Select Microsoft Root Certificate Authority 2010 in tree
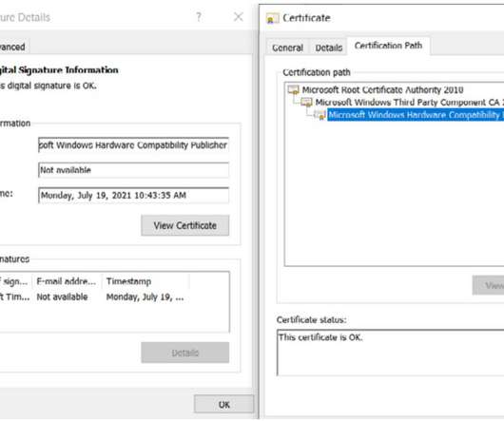The image size is (504, 421). (382, 90)
